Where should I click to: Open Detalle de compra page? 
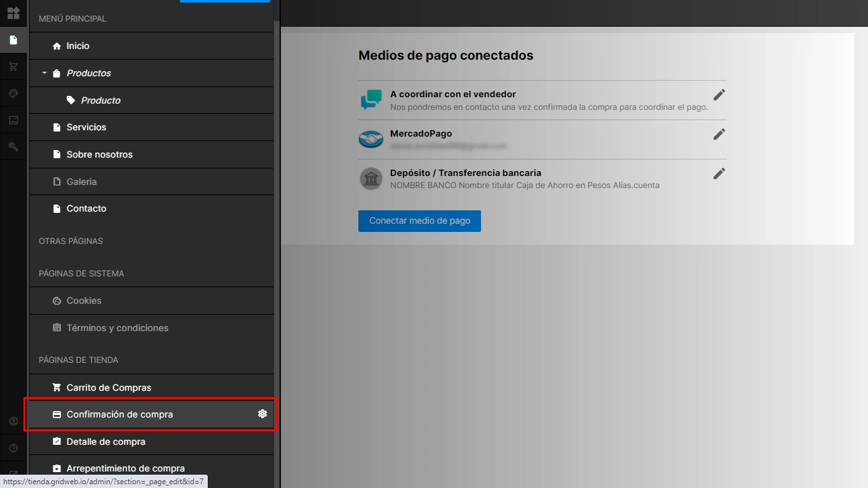coord(151,442)
